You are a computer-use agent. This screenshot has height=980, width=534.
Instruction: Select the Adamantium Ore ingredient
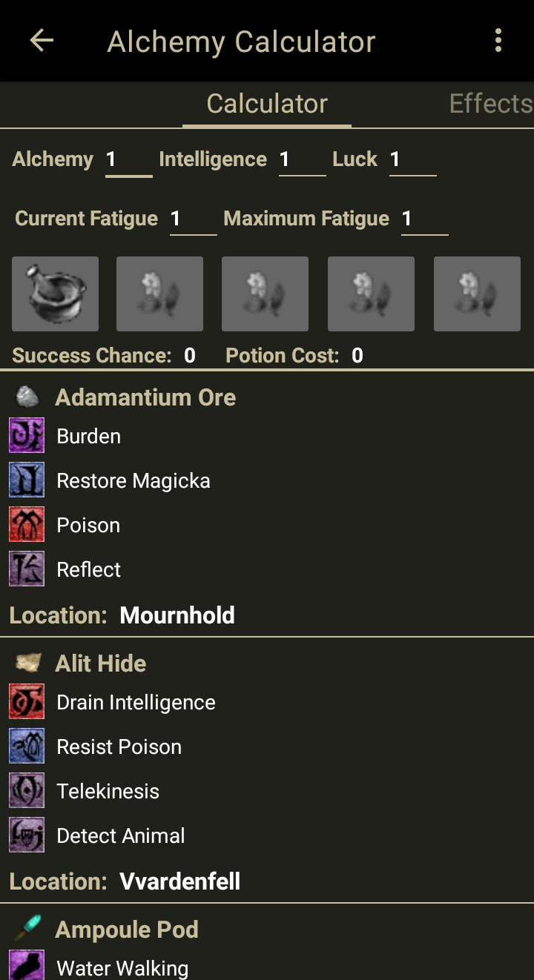145,397
